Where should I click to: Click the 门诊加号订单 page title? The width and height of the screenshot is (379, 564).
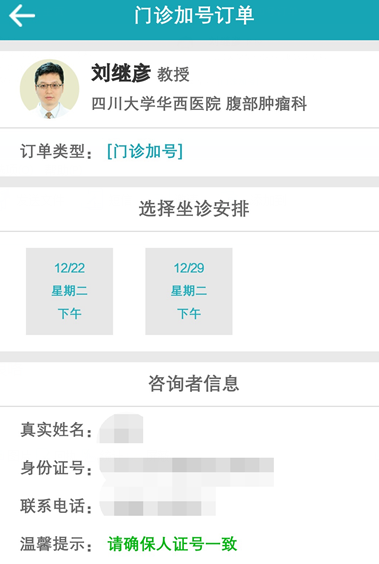(x=194, y=16)
